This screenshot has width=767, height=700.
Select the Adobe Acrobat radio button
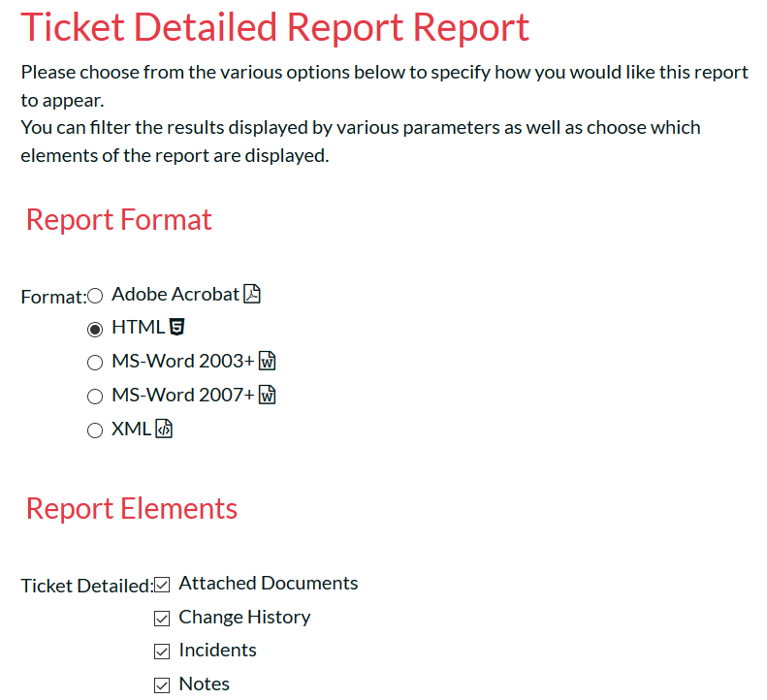[x=95, y=296]
